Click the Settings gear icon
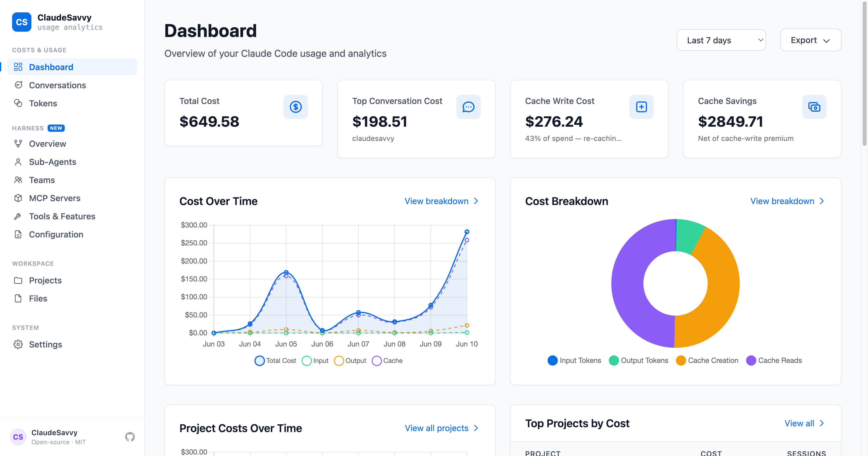Image resolution: width=868 pixels, height=456 pixels. point(18,344)
